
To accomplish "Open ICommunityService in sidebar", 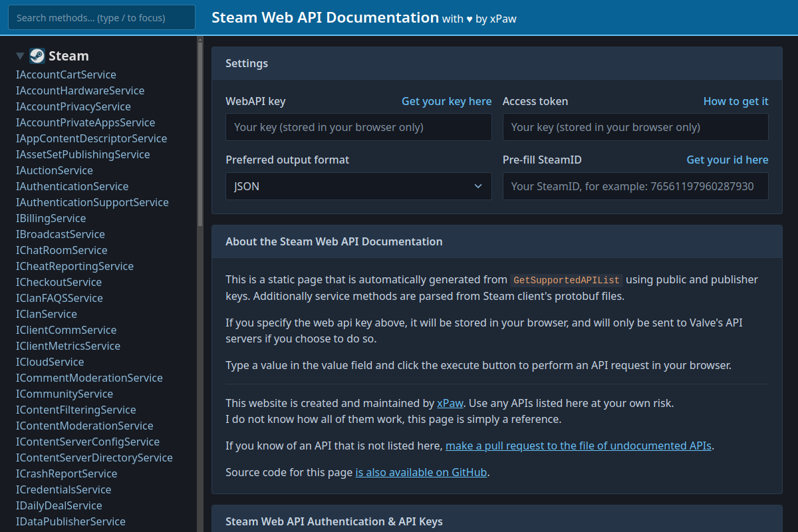I will click(65, 394).
